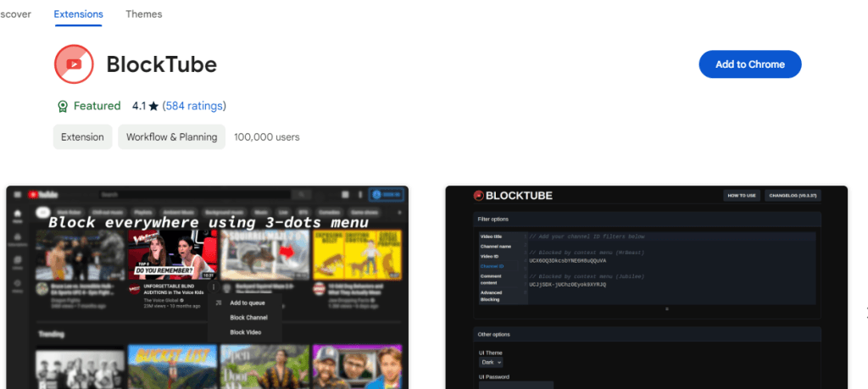The image size is (868, 389).
Task: Open the first screenshot with 3-dots menu
Action: [x=208, y=287]
